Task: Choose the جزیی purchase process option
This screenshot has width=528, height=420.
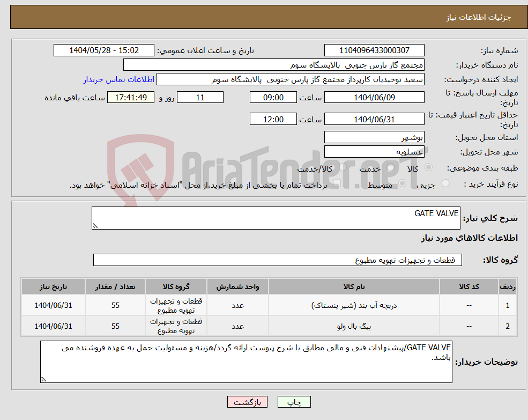Action: click(445, 182)
